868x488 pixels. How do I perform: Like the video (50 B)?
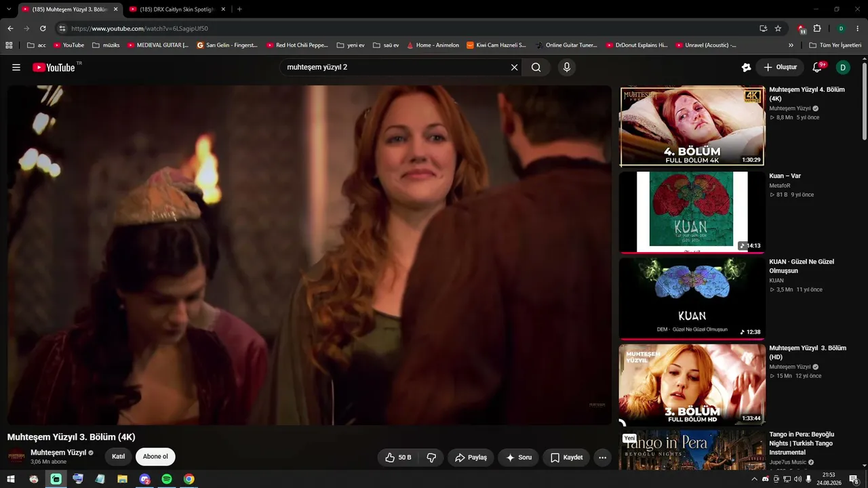[x=398, y=457]
